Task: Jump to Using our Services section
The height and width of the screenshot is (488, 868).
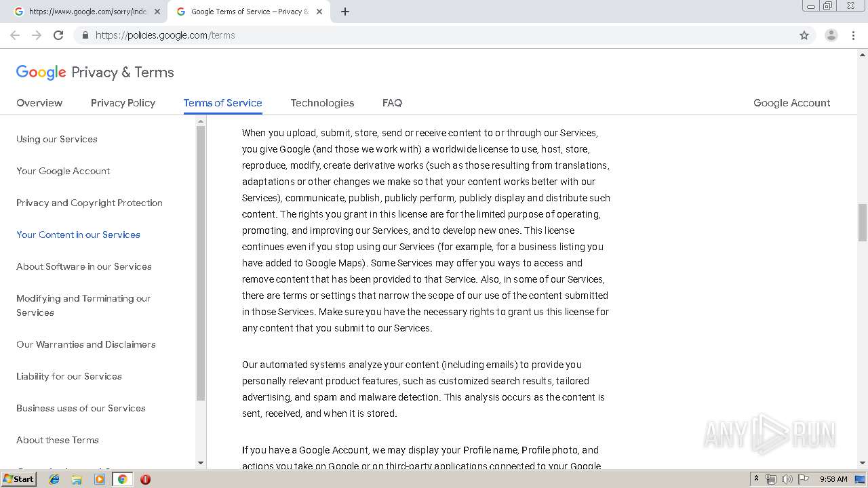Action: [x=57, y=139]
